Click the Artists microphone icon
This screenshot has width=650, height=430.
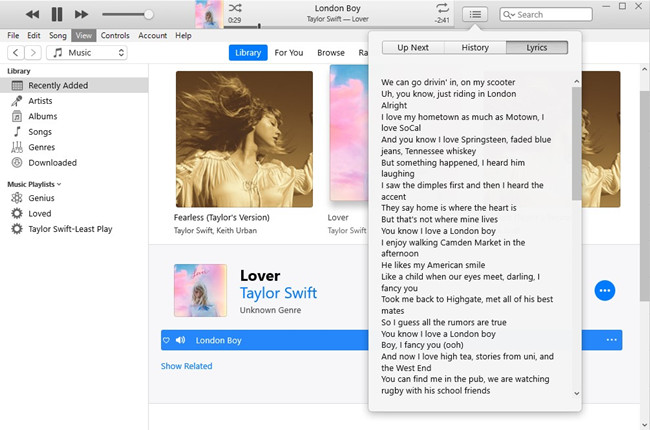17,101
